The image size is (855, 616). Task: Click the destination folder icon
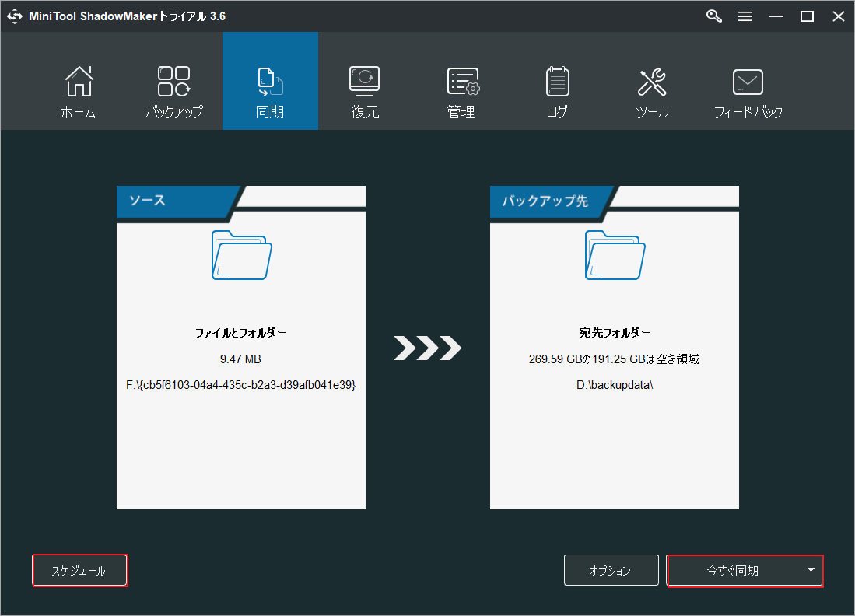point(615,255)
